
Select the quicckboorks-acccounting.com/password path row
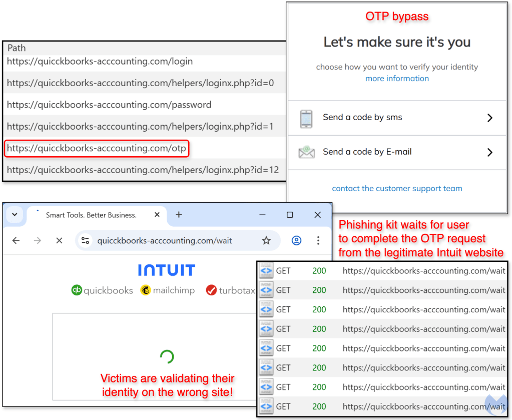coord(145,105)
